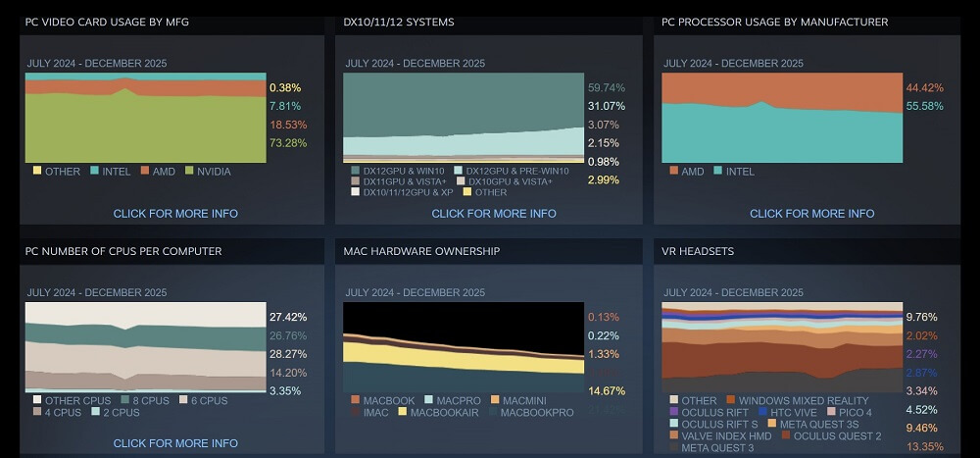Viewport: 980px width, 458px height.
Task: Click the DX12GPU & WIN10 legend swatch
Action: [x=356, y=172]
